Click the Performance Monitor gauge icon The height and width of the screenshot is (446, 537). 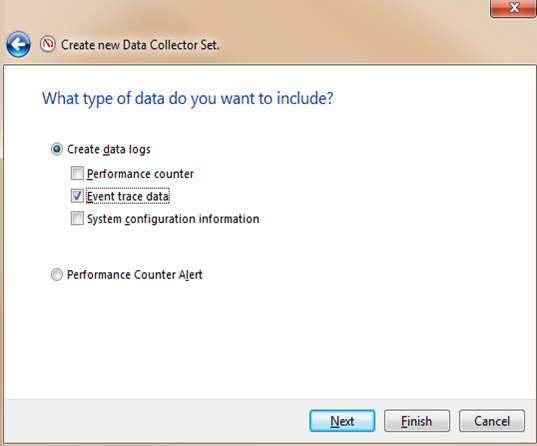click(48, 44)
